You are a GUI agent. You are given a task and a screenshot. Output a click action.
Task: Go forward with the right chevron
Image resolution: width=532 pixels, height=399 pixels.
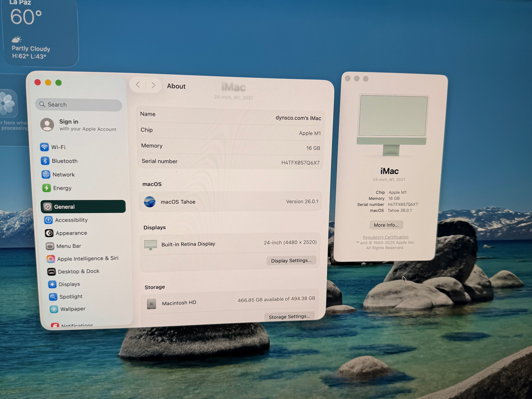[x=154, y=85]
